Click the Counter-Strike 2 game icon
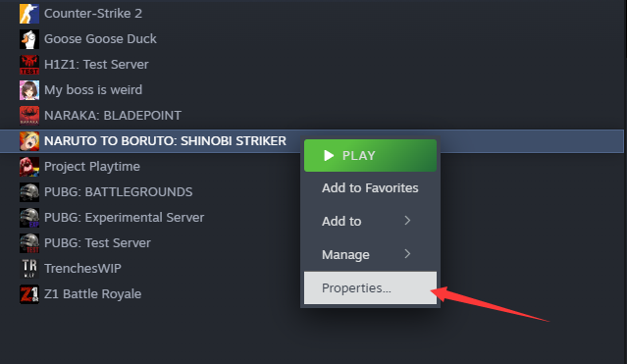Screen dimensions: 627x364 tap(29, 14)
